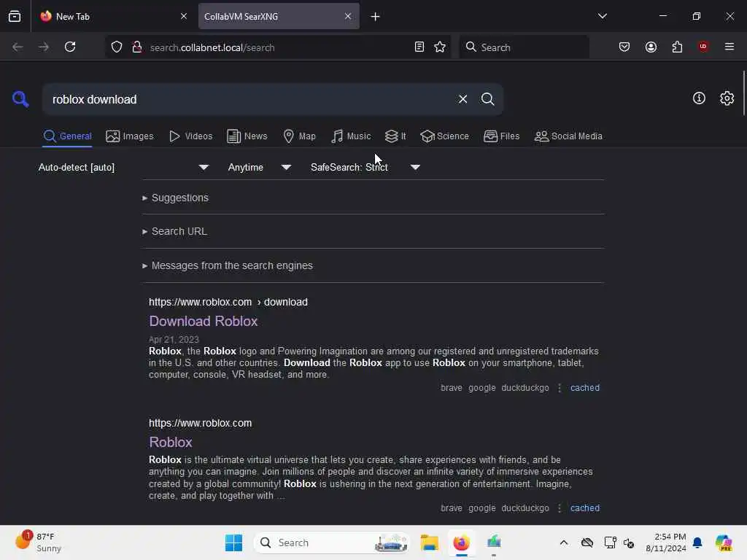Open a new tab with the plus button
Viewport: 747px width, 560px height.
tap(375, 17)
